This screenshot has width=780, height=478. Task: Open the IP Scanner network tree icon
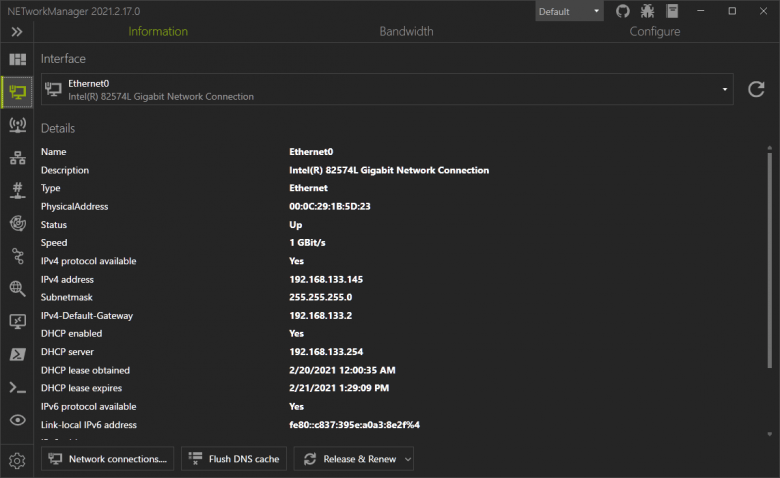17,158
